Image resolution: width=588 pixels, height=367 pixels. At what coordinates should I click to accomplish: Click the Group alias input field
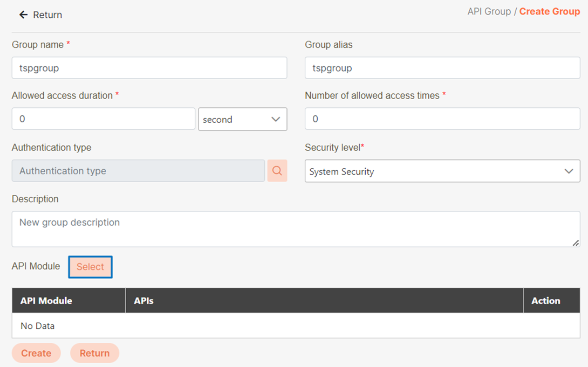442,68
